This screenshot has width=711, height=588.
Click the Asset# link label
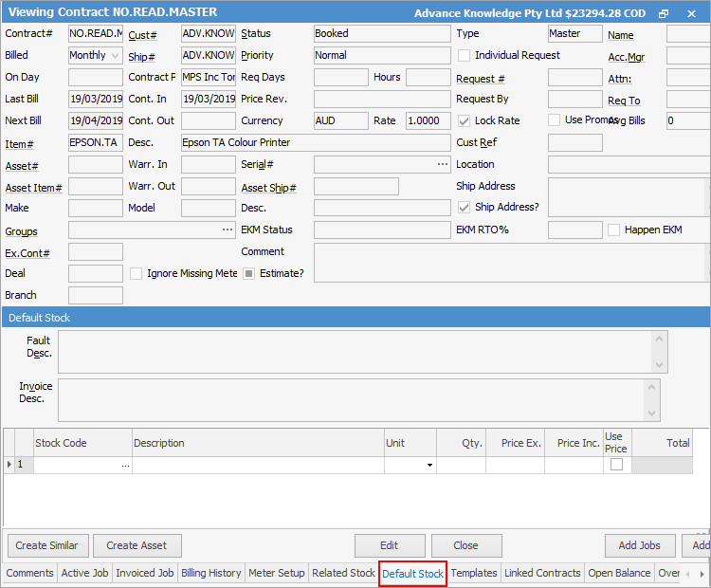[22, 166]
